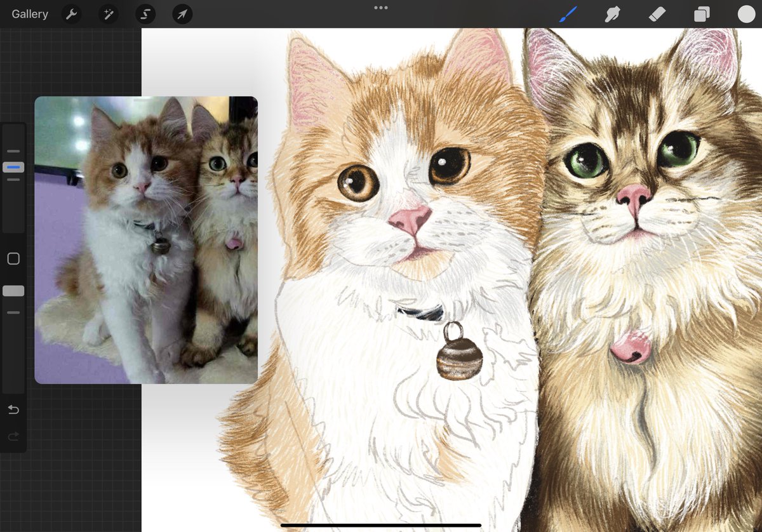
Task: Select the Transform arrow tool
Action: (182, 14)
